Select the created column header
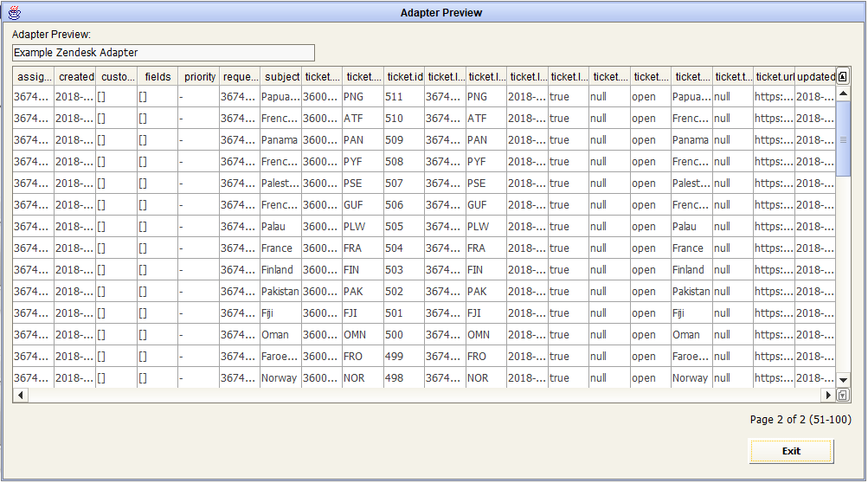This screenshot has width=868, height=483. [x=75, y=76]
